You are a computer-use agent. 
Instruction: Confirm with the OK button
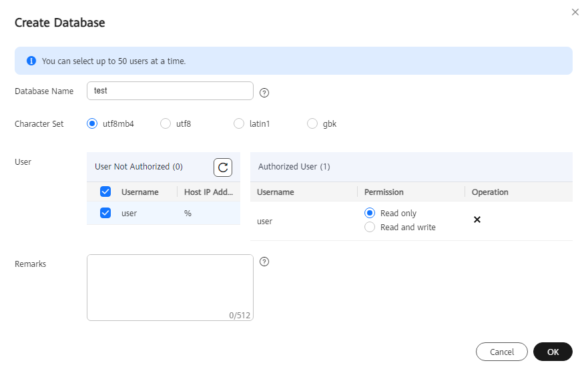(553, 352)
